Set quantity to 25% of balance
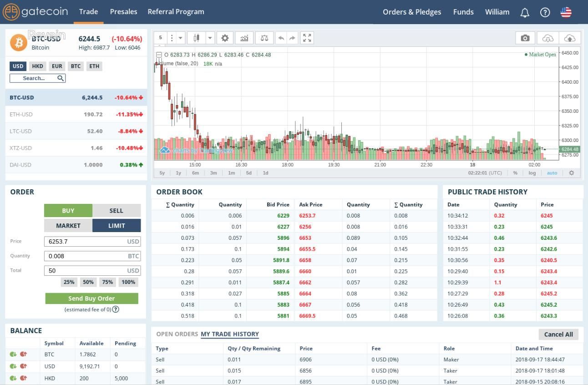588x385 pixels. [69, 282]
